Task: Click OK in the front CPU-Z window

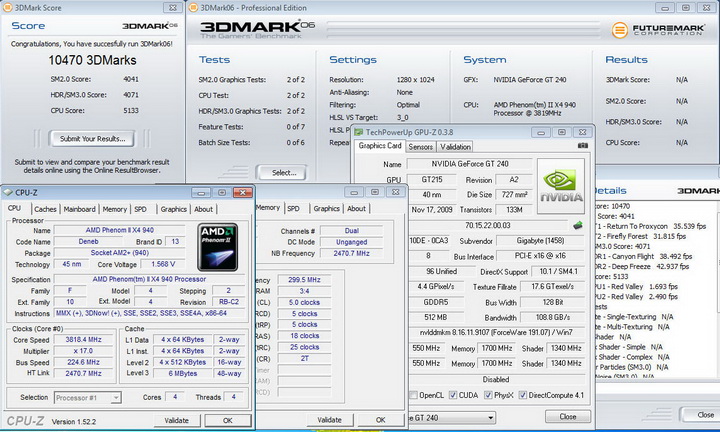Action: (x=228, y=420)
